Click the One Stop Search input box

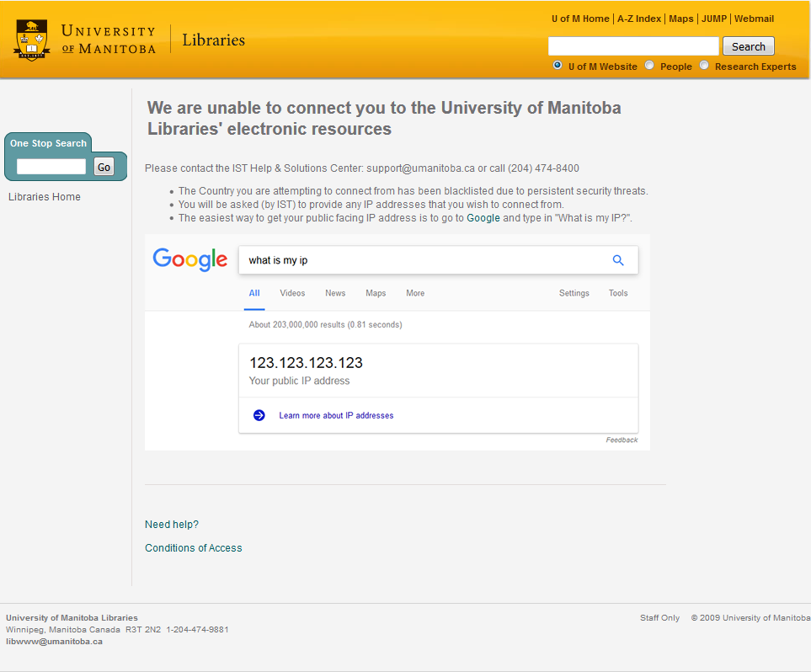tap(51, 167)
